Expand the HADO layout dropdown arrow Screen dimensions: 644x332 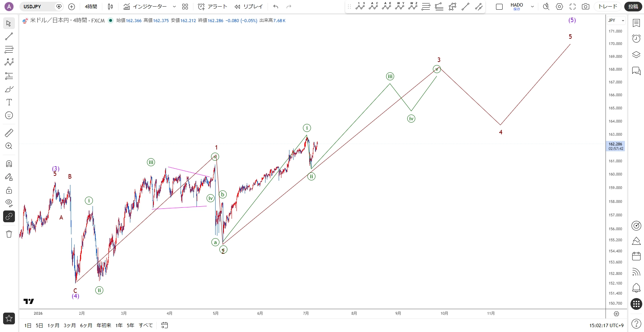532,7
